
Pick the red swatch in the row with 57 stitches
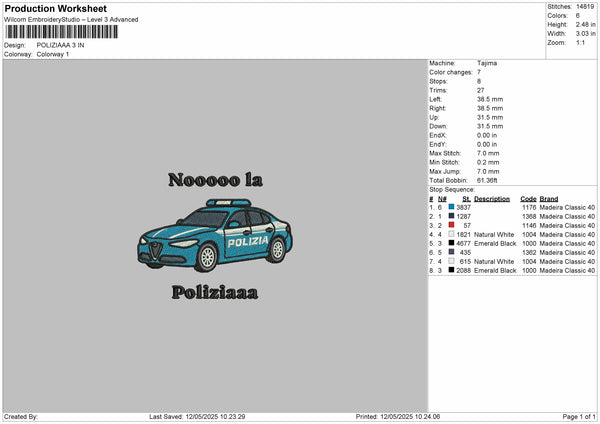[x=451, y=225]
